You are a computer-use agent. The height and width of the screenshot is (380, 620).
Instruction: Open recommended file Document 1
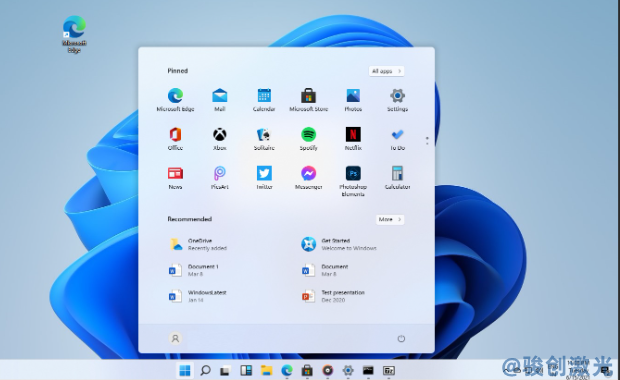pyautogui.click(x=194, y=270)
